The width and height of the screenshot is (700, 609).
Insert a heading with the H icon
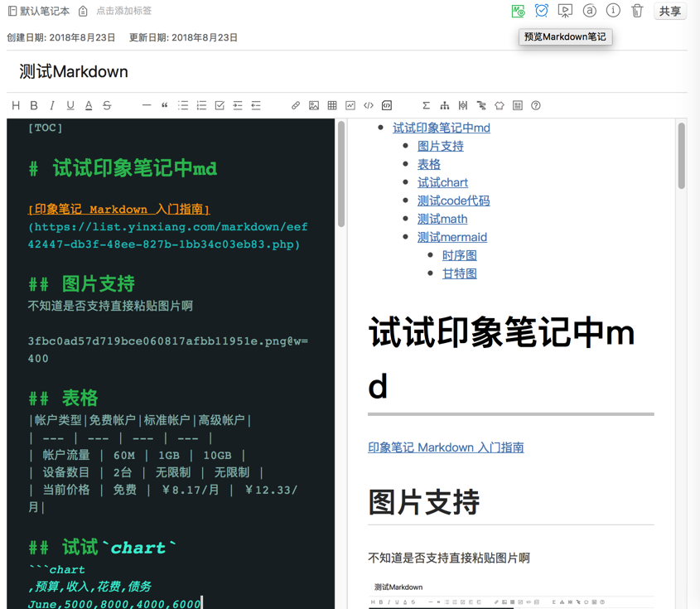16,105
